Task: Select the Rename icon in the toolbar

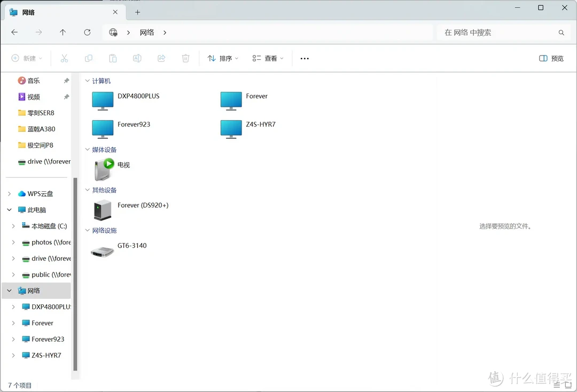Action: coord(137,58)
